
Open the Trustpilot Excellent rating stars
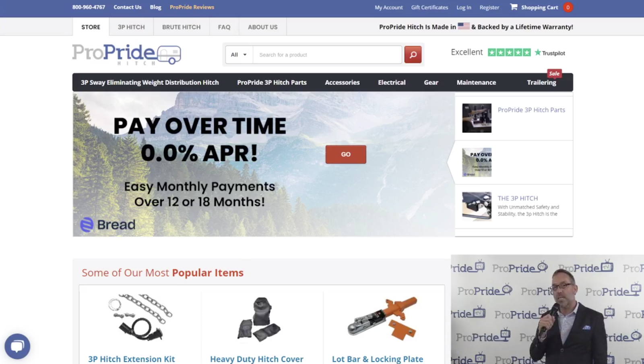point(509,52)
